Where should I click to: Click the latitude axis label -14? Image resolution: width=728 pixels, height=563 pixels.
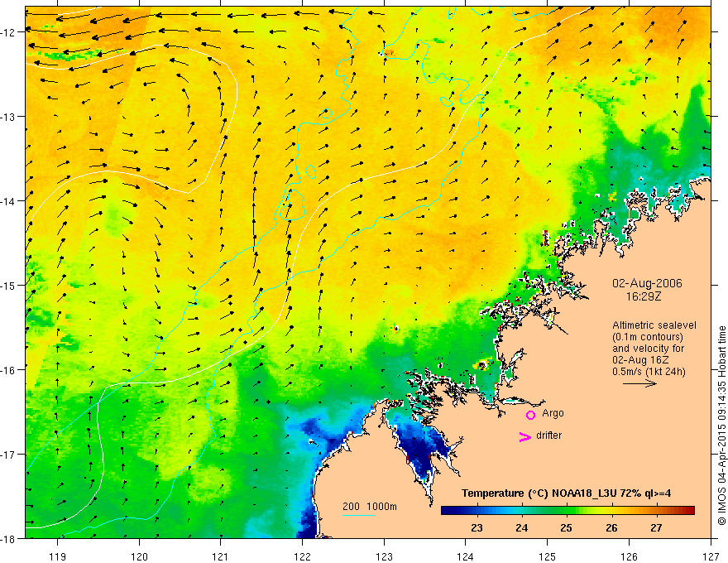point(8,201)
